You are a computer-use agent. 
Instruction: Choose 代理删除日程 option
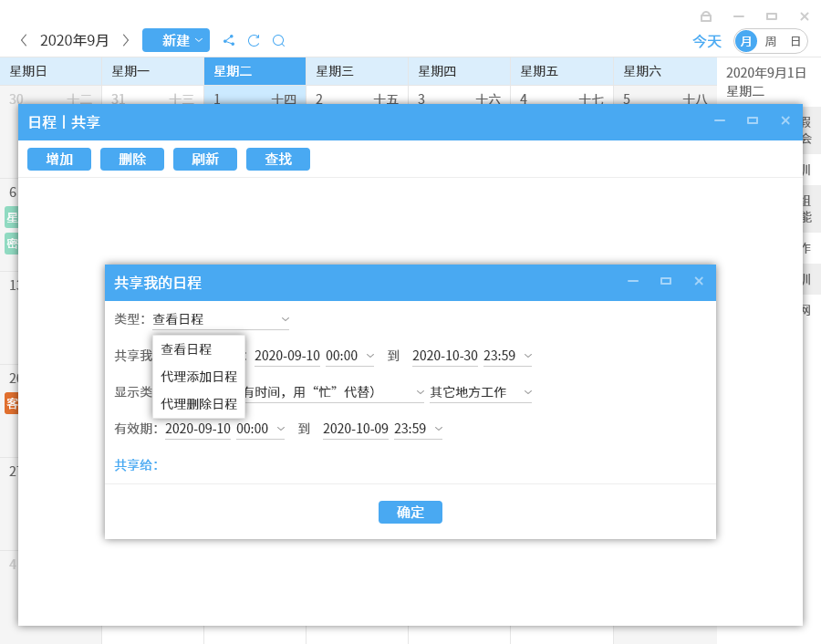point(199,403)
